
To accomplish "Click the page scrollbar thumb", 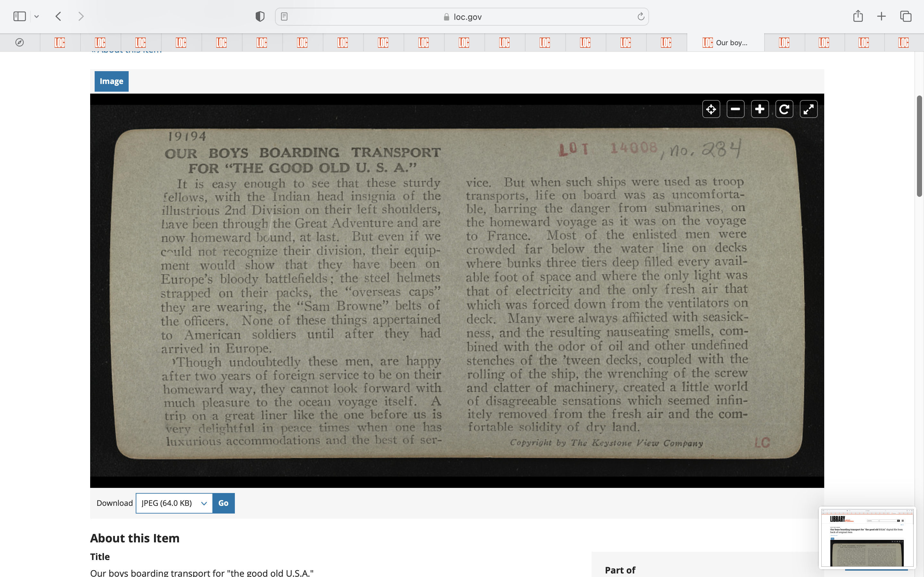I will 919,146.
